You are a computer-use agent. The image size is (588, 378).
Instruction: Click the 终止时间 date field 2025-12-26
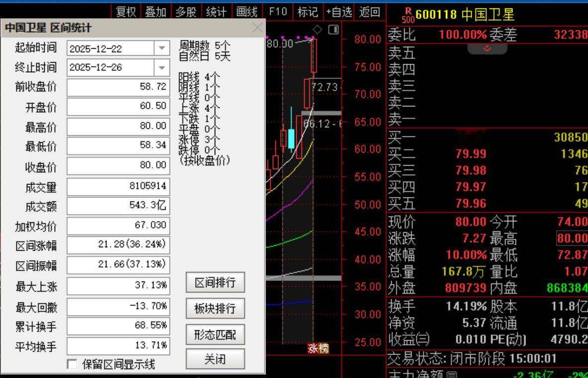click(111, 68)
